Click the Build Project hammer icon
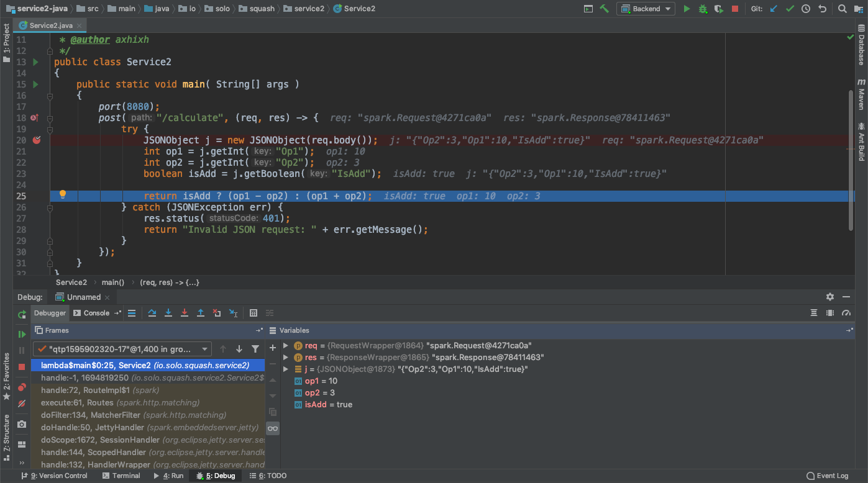The width and height of the screenshot is (868, 483). click(604, 9)
